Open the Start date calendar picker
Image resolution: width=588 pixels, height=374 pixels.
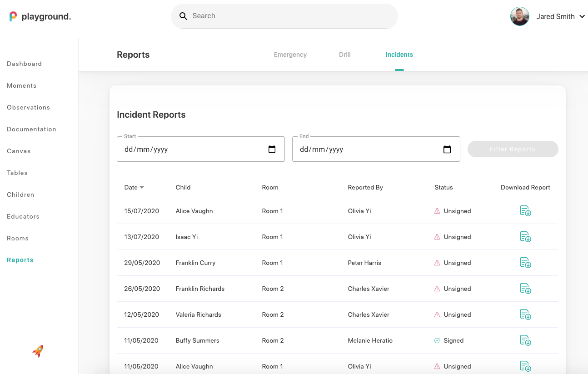point(272,149)
